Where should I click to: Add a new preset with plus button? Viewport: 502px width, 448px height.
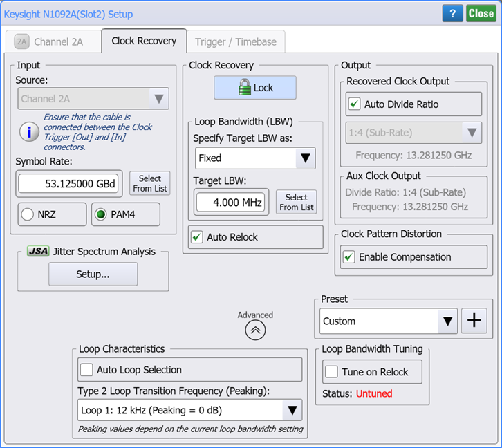(474, 320)
